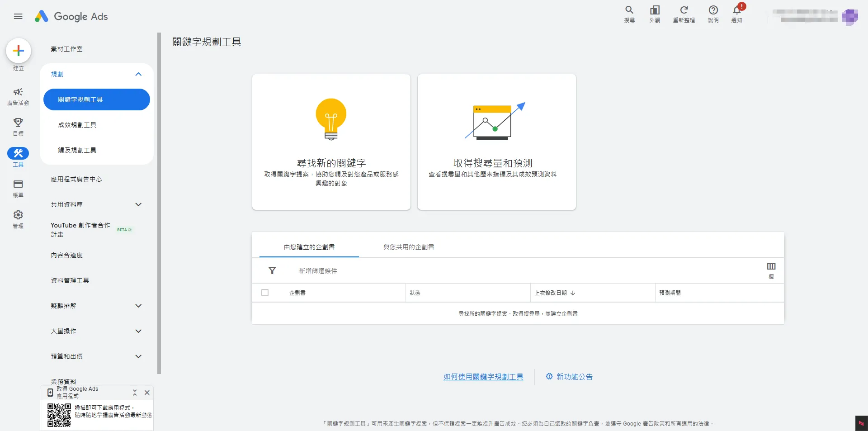Open 尋找新的關鍵字 card
The width and height of the screenshot is (868, 431).
point(331,142)
